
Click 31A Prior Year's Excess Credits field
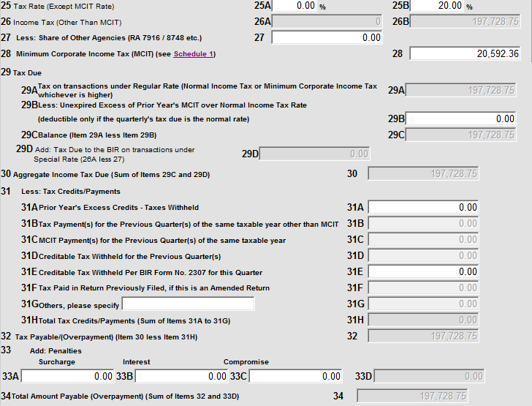423,207
